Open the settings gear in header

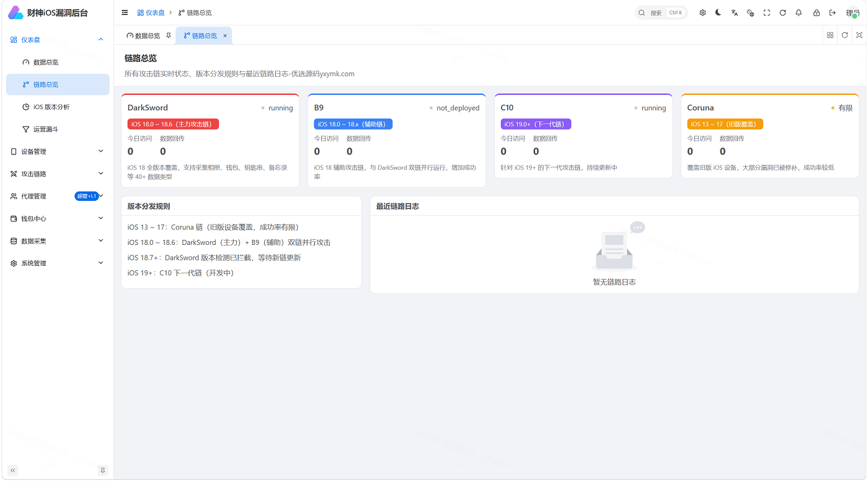tap(702, 12)
